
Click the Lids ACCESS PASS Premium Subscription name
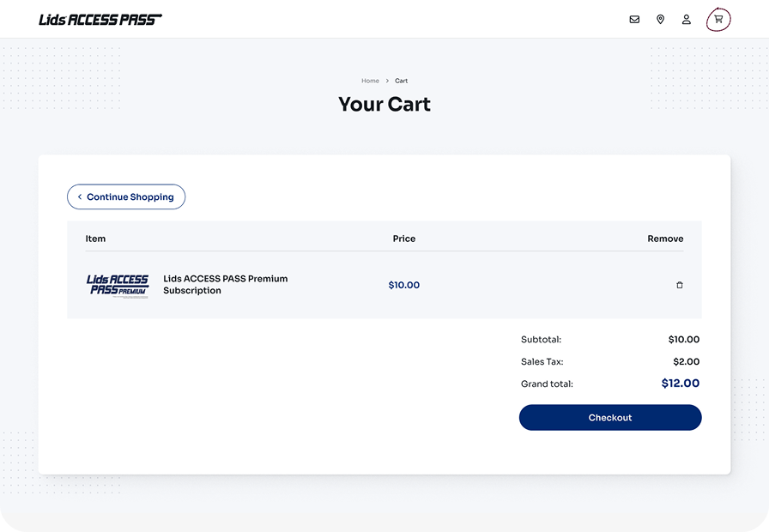click(x=225, y=285)
